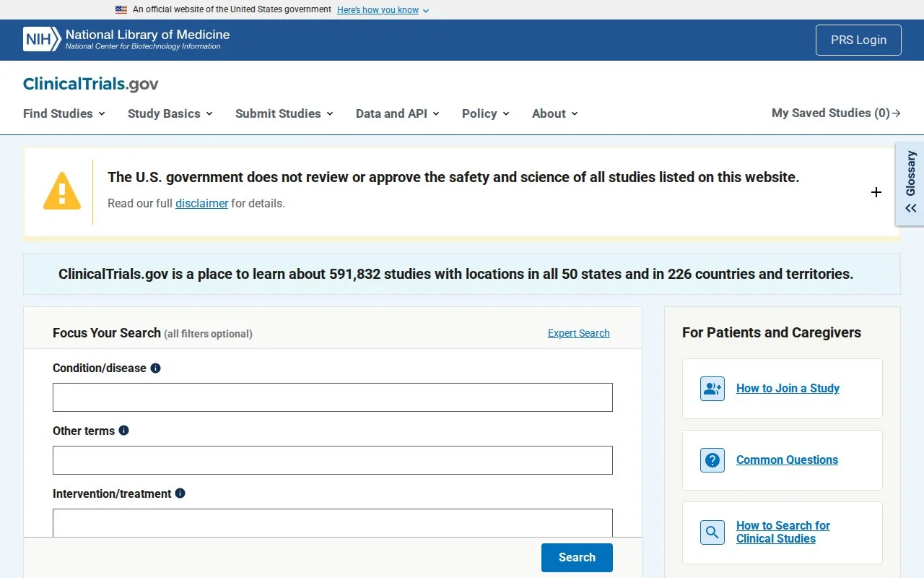Open the disclaimer link

click(x=201, y=204)
